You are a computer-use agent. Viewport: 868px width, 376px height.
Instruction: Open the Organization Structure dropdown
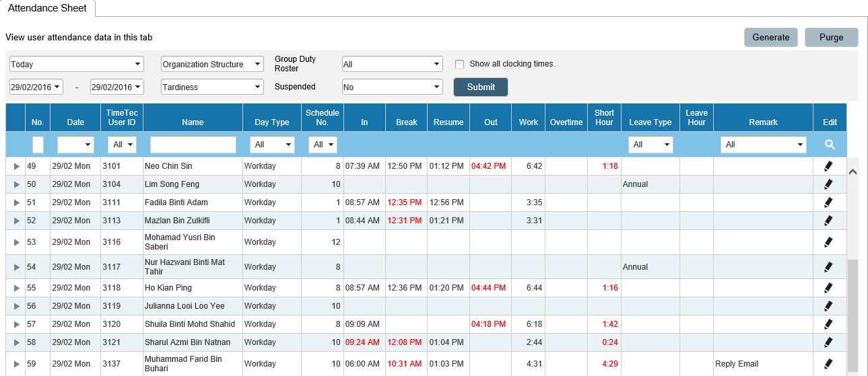(x=212, y=64)
